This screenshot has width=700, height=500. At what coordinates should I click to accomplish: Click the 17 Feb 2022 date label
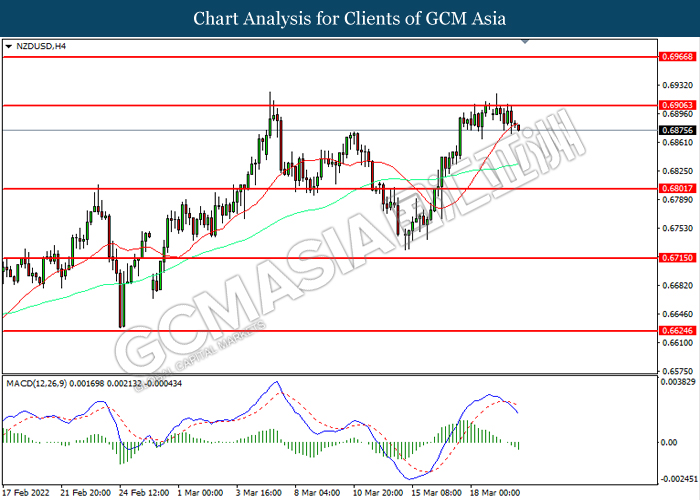pos(25,493)
